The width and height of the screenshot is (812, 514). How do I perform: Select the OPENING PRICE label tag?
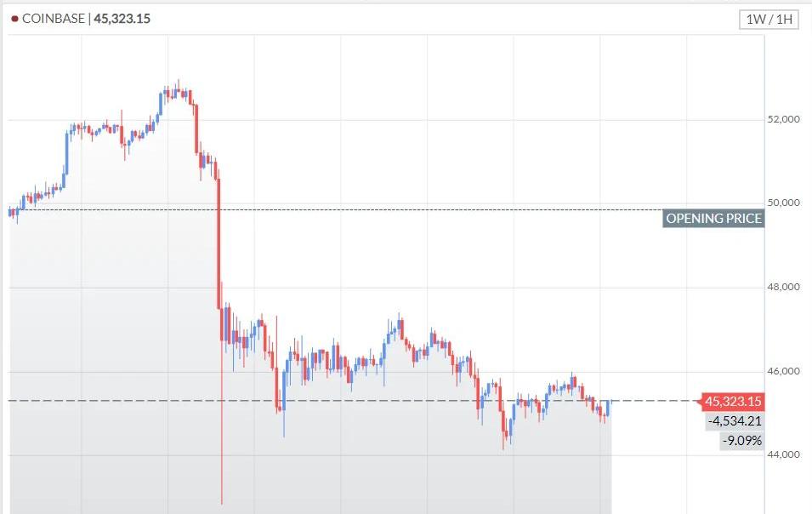tap(713, 219)
